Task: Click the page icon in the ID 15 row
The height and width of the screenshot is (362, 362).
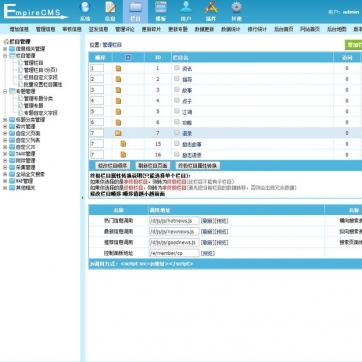Action: pos(123,144)
